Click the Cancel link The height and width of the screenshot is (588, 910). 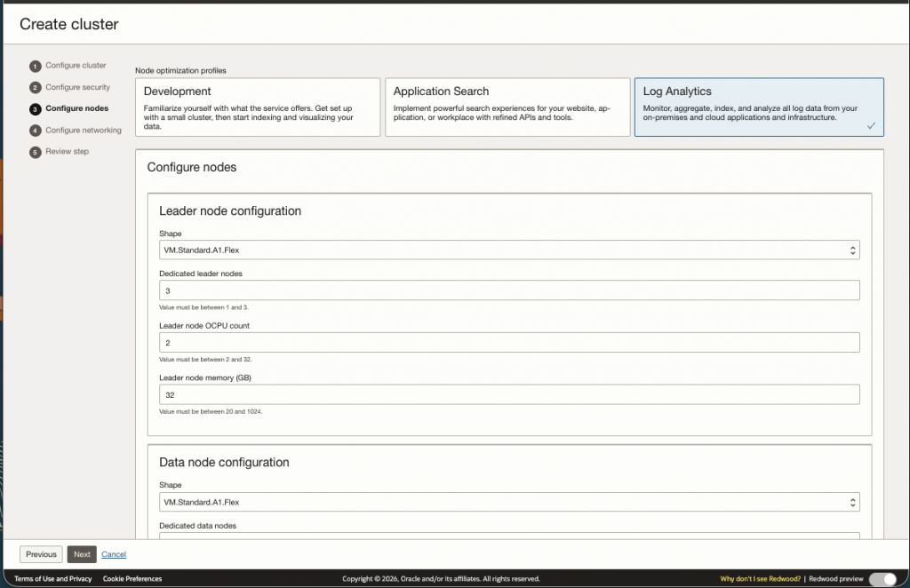(x=114, y=554)
